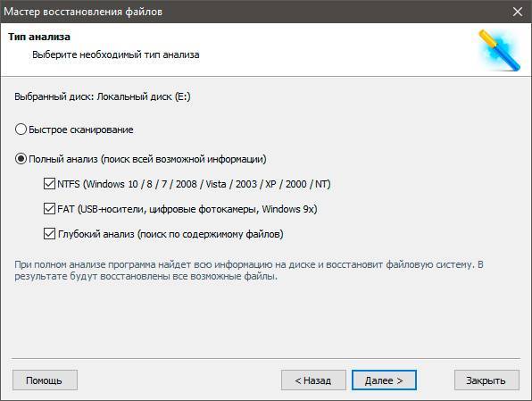
Task: Select the Быстрое сканирование radio button
Action: pos(21,129)
